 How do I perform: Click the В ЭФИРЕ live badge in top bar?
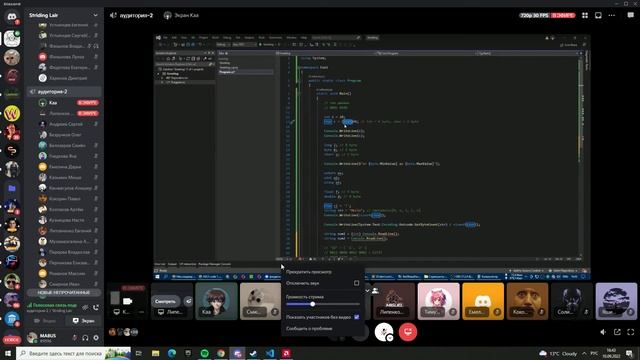563,15
